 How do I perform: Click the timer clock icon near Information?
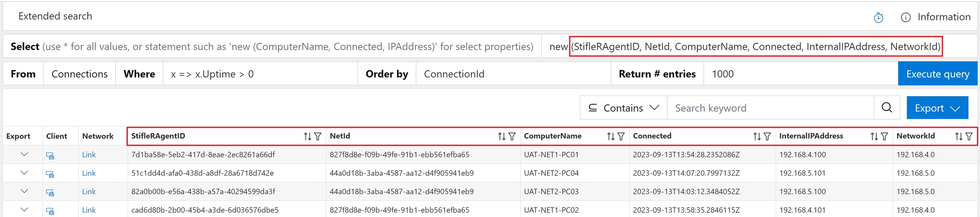[878, 17]
